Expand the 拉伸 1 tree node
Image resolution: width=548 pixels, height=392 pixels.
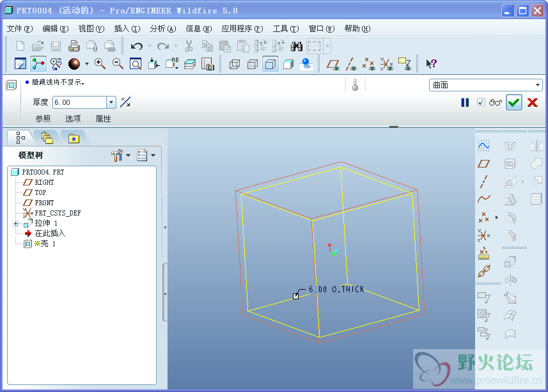click(x=16, y=223)
